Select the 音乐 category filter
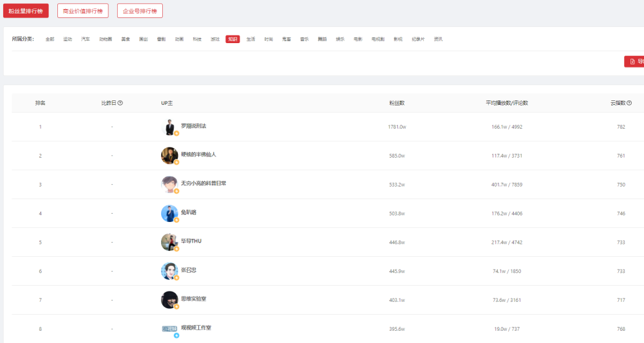644x343 pixels. pyautogui.click(x=305, y=39)
